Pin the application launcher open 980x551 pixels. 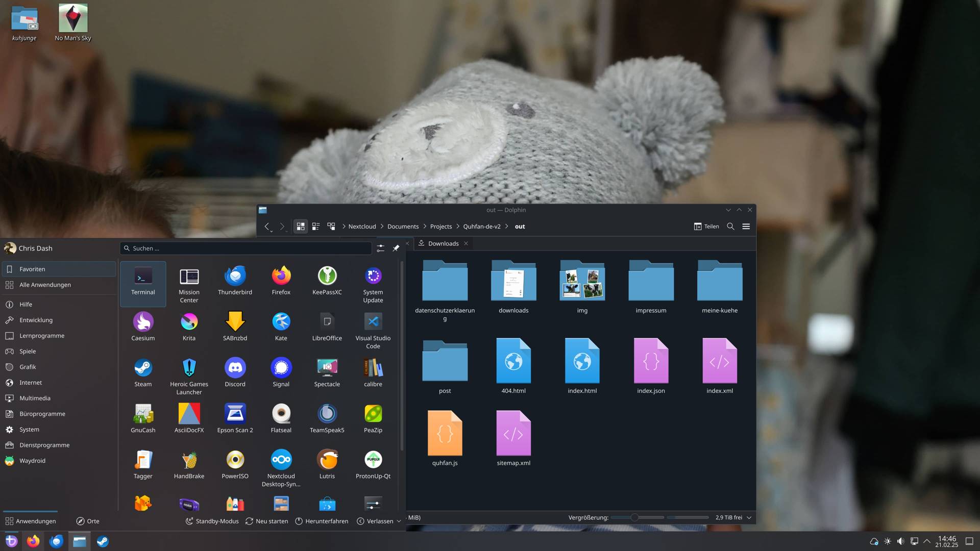click(x=396, y=248)
